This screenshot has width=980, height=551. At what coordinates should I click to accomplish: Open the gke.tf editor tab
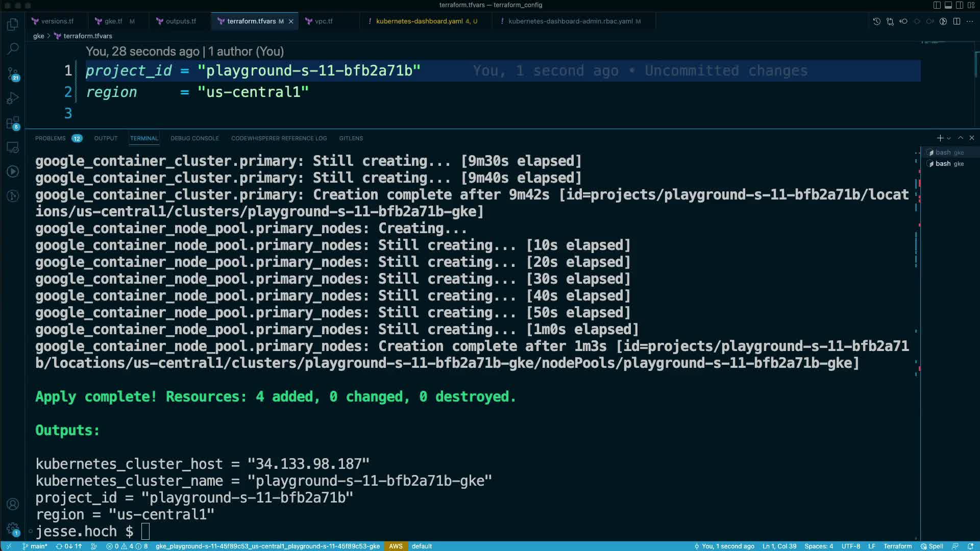pyautogui.click(x=113, y=21)
